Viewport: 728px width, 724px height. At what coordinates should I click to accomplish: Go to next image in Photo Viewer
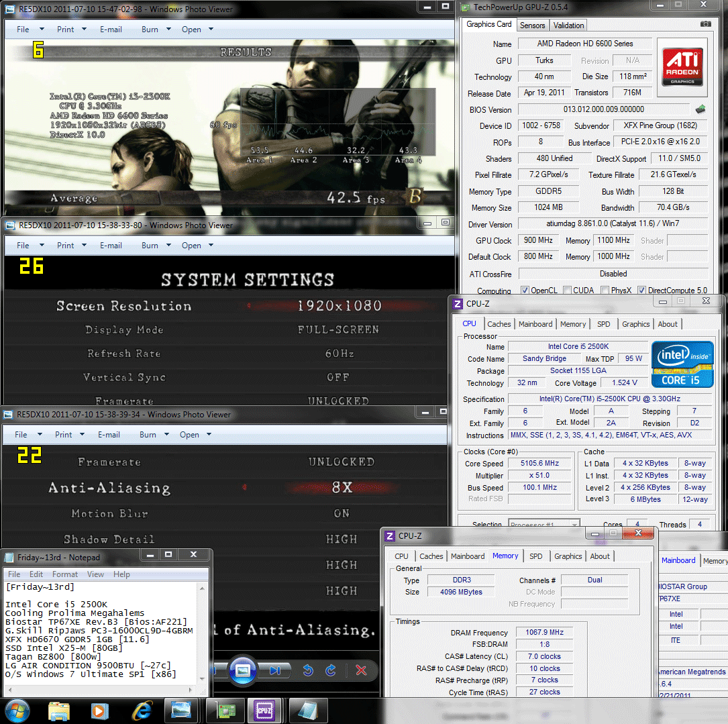pyautogui.click(x=275, y=670)
